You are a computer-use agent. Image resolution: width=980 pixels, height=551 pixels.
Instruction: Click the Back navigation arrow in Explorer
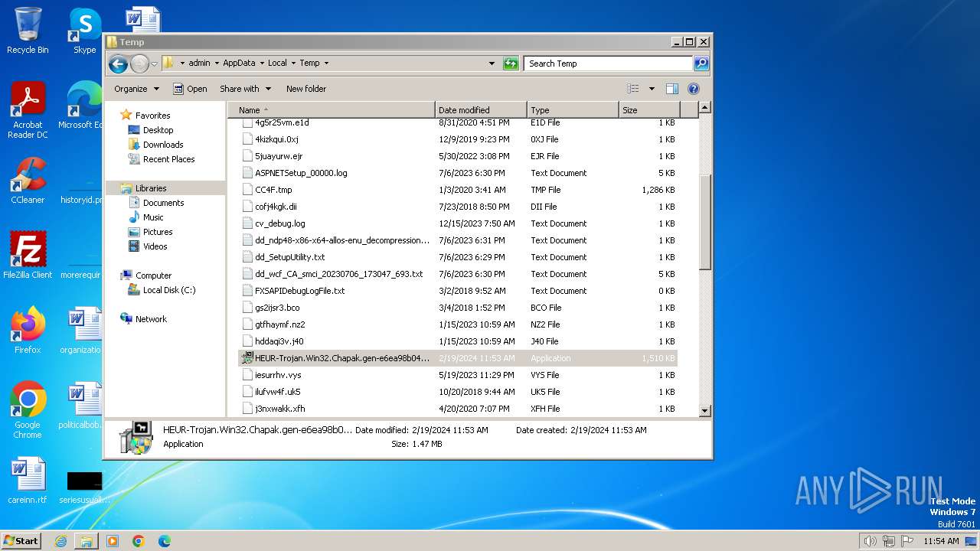pos(118,64)
